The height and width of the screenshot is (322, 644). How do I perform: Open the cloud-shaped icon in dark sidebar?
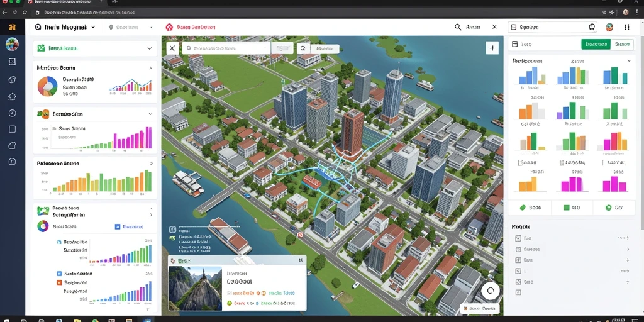coord(12,145)
